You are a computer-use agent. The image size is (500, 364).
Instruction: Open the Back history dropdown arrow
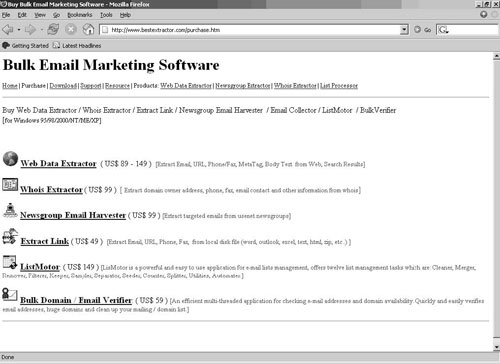point(19,30)
